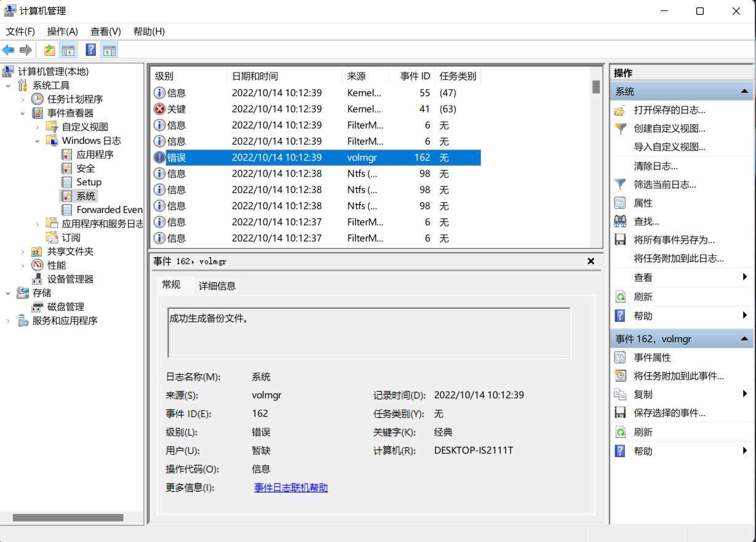Viewport: 756px width, 542px height.
Task: Collapse the Windows 日志 node arrow
Action: click(x=38, y=141)
